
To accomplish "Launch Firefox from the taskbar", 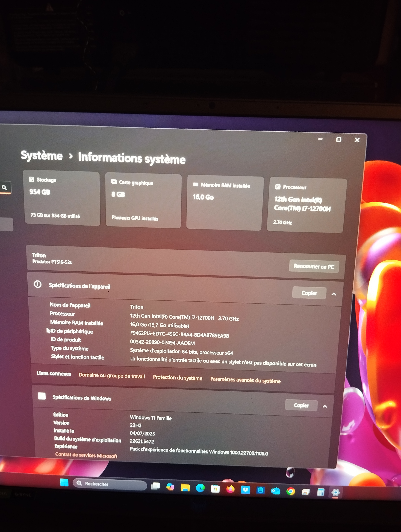I will pyautogui.click(x=230, y=489).
